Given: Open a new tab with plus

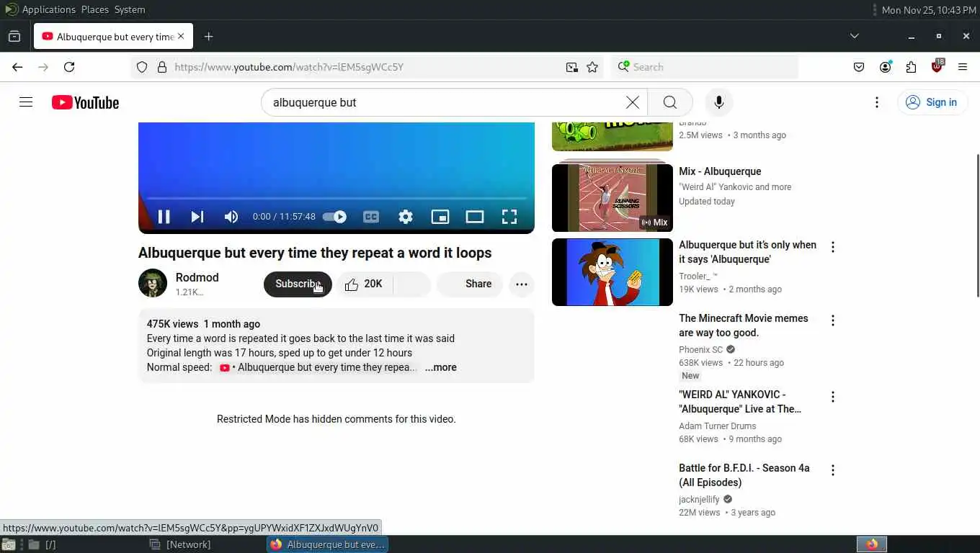Looking at the screenshot, I should click(x=208, y=37).
